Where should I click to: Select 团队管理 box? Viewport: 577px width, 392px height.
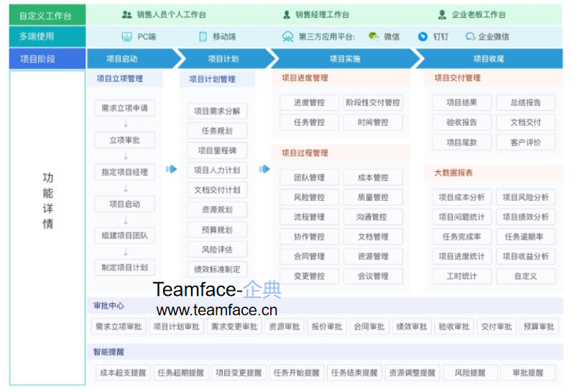[309, 177]
